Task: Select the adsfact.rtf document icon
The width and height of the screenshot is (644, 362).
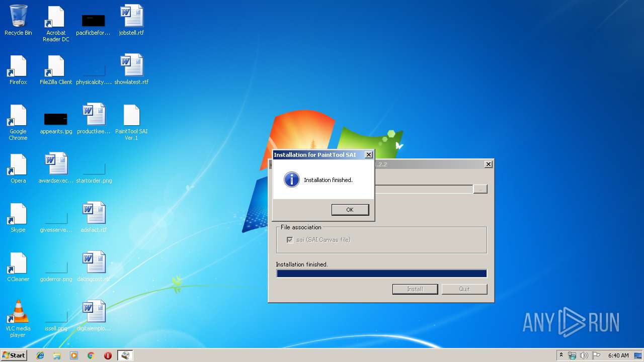Action: click(94, 218)
